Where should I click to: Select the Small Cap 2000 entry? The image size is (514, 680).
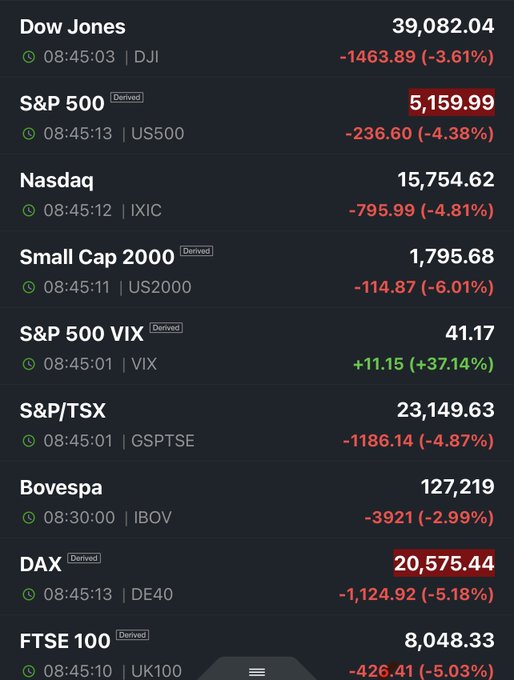click(x=257, y=270)
